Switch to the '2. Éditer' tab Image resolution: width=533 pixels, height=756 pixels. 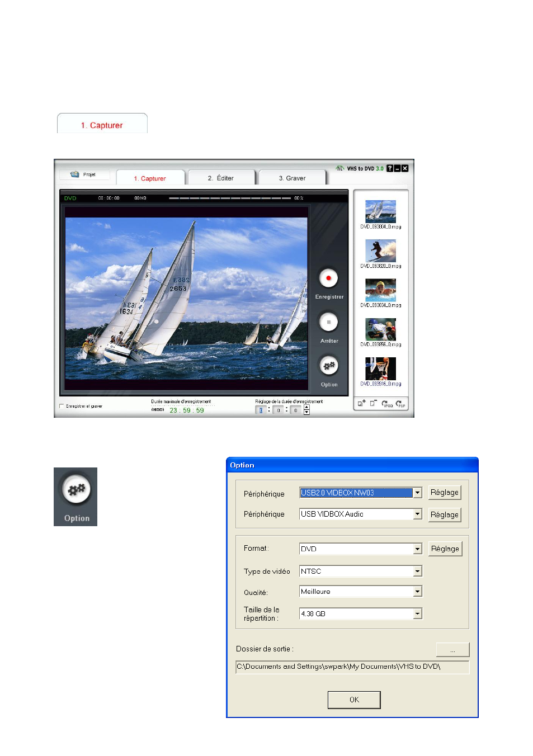coord(221,178)
